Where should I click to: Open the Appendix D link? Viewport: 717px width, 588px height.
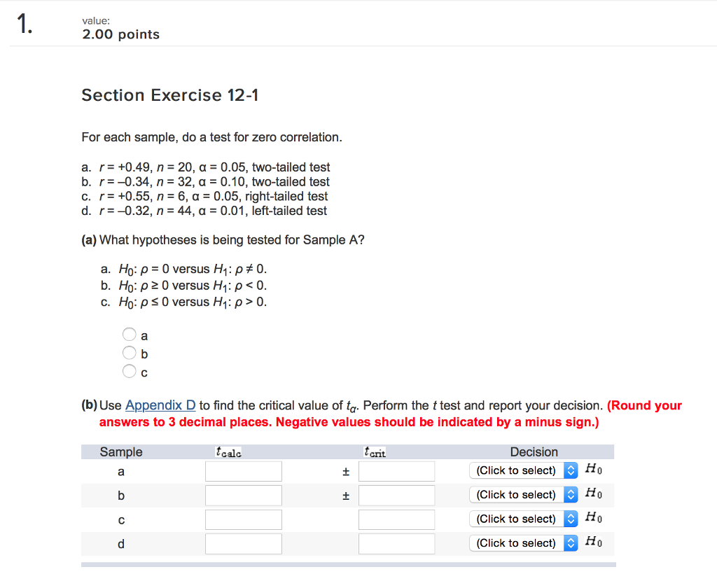pyautogui.click(x=161, y=405)
